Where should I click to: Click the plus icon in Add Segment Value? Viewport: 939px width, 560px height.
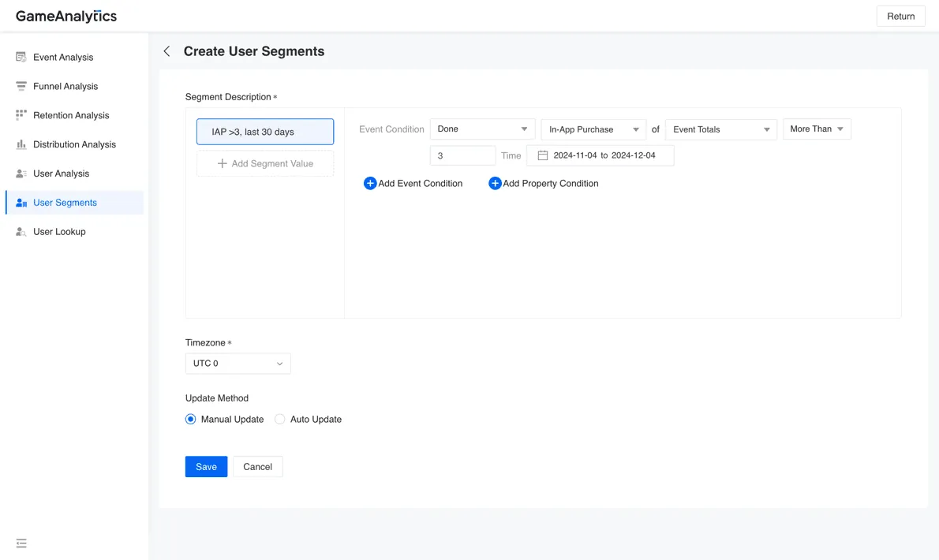coord(223,163)
